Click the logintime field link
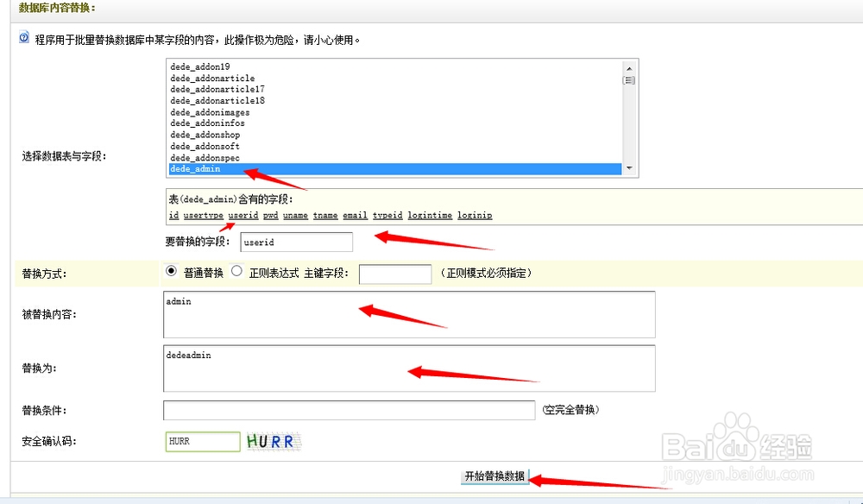 tap(430, 215)
